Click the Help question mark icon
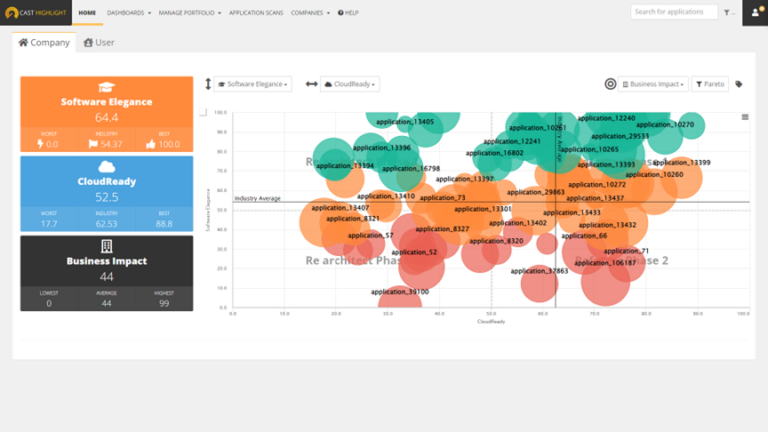 [x=340, y=13]
